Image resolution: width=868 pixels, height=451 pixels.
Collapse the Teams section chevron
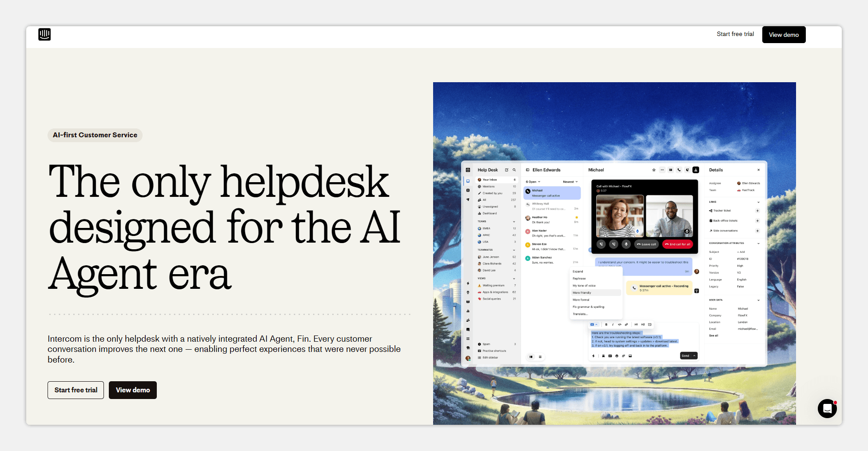click(x=514, y=221)
